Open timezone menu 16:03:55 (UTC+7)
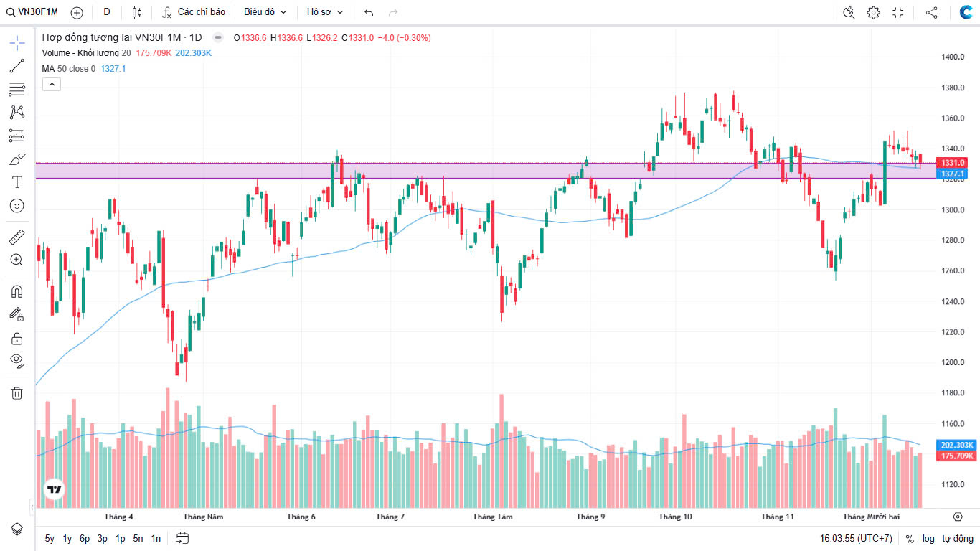This screenshot has height=551, width=980. click(857, 538)
